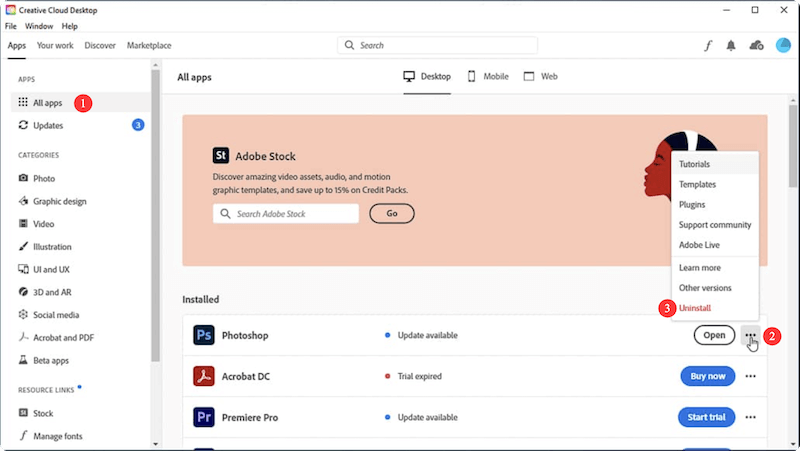This screenshot has width=800, height=451.
Task: Click the Photoshop app icon
Action: point(204,335)
